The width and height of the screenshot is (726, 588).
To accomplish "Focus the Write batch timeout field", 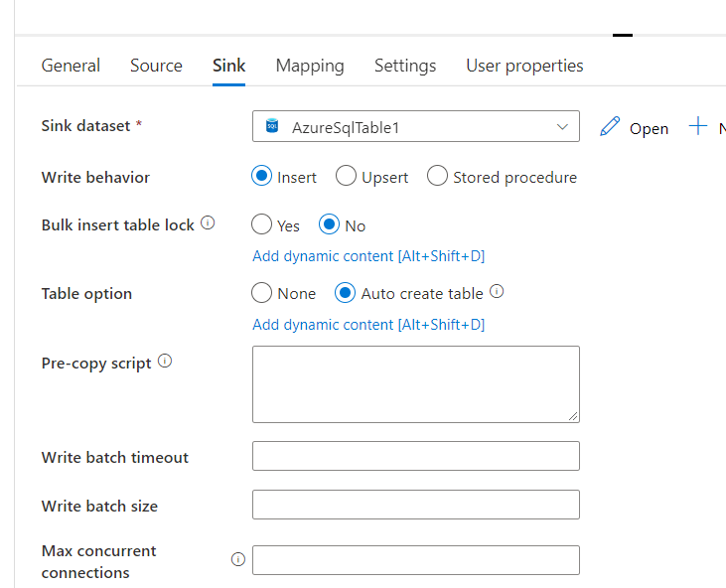I will [416, 456].
